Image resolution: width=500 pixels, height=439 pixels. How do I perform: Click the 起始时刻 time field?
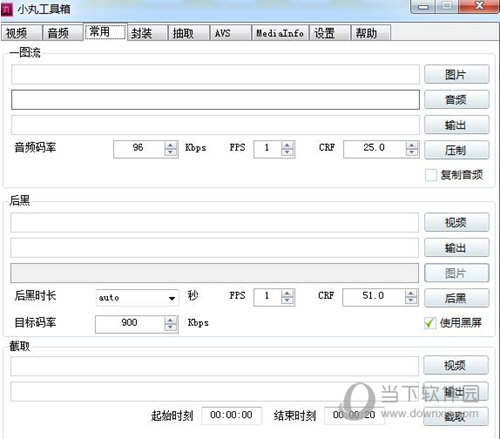232,415
